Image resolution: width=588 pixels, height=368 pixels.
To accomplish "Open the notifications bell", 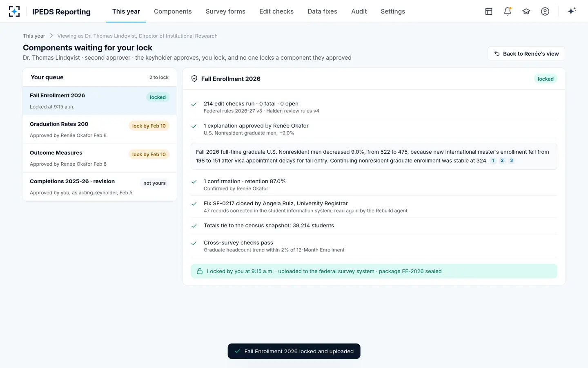I will pyautogui.click(x=508, y=11).
